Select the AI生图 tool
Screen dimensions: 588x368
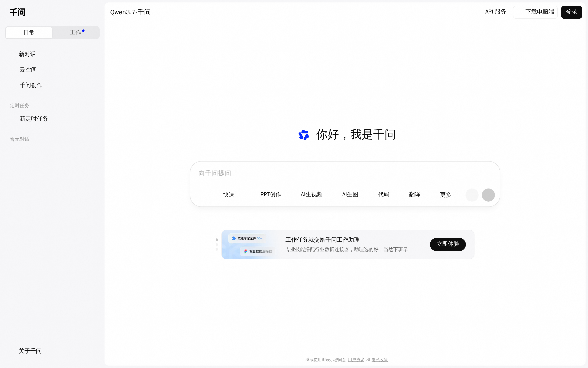point(350,194)
